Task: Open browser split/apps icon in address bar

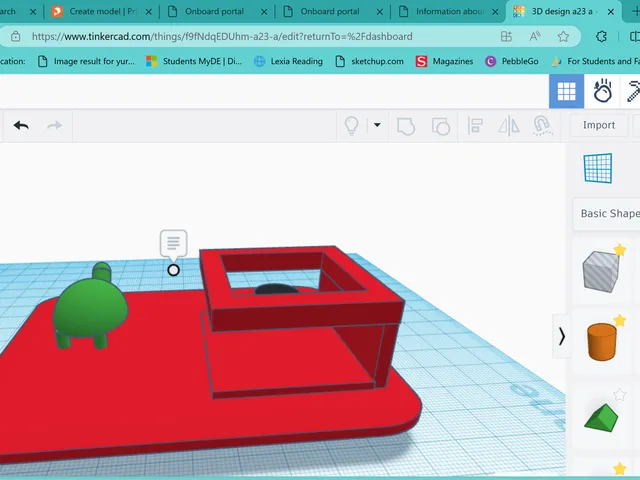Action: [x=506, y=36]
